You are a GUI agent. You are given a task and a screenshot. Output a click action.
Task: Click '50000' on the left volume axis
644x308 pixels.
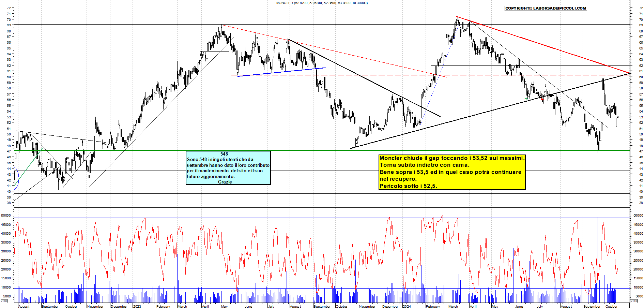point(6,216)
